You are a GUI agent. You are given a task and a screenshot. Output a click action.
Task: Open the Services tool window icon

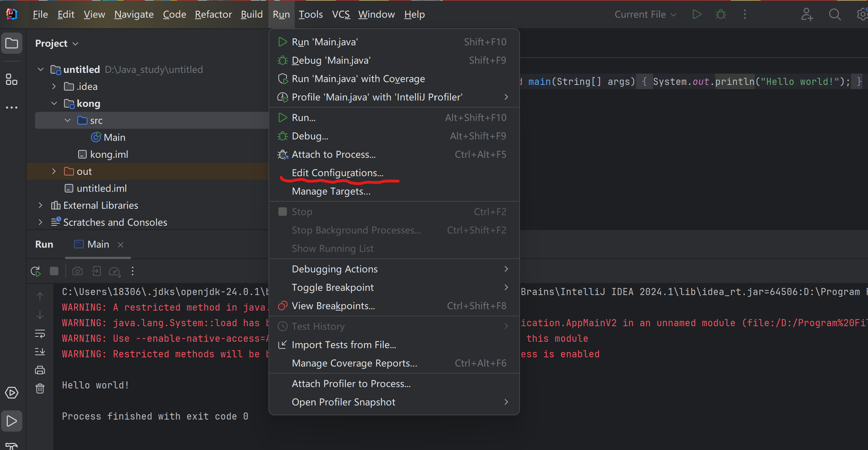coord(12,393)
